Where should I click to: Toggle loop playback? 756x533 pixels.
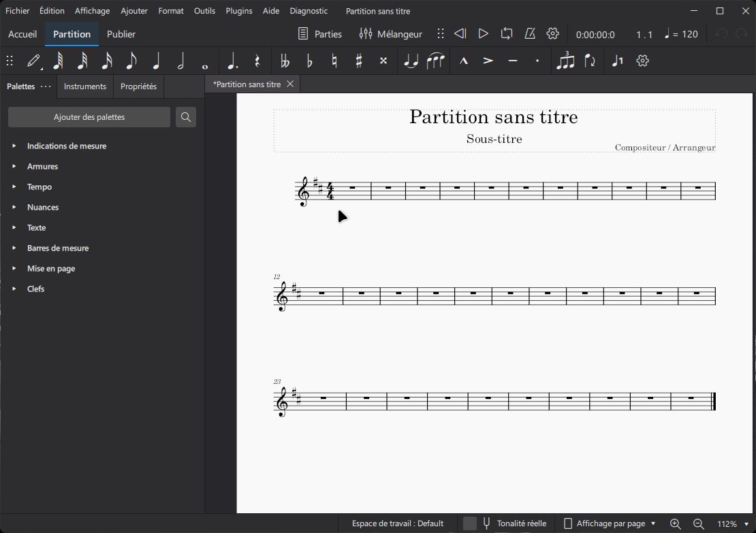click(507, 33)
